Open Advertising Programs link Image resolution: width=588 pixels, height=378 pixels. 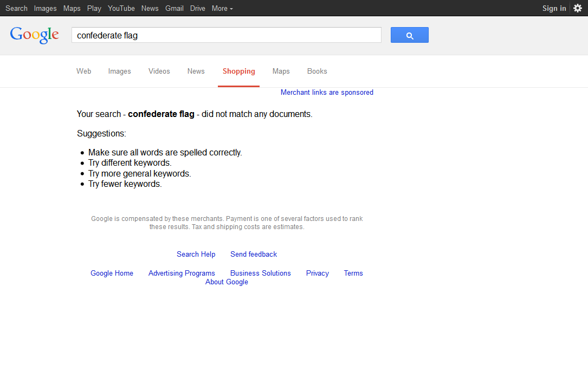[182, 273]
